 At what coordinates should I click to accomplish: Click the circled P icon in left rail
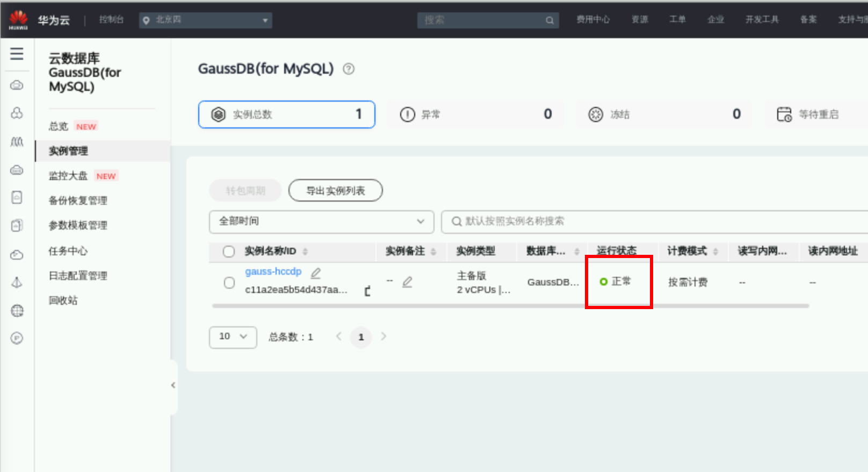[17, 338]
